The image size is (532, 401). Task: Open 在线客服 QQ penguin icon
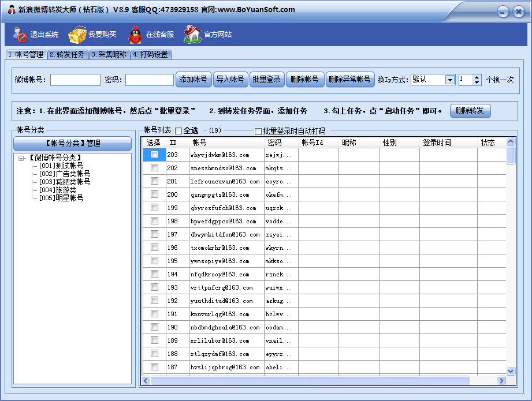(x=135, y=35)
